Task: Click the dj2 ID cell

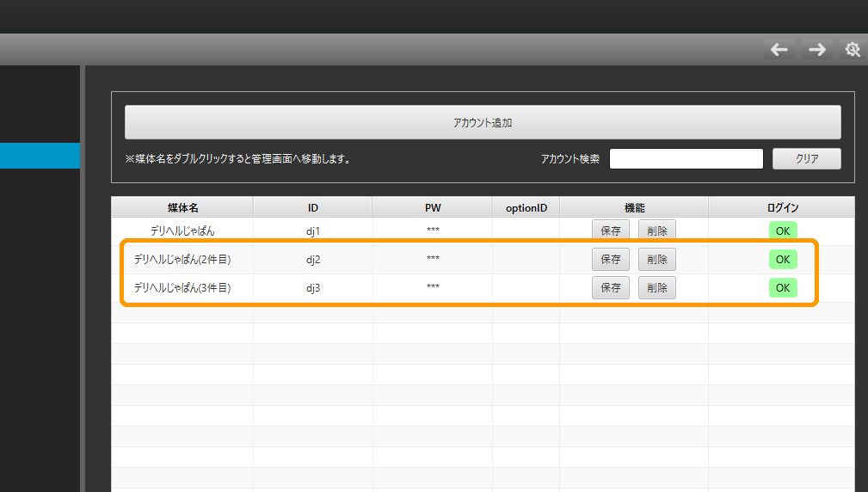Action: 313,260
